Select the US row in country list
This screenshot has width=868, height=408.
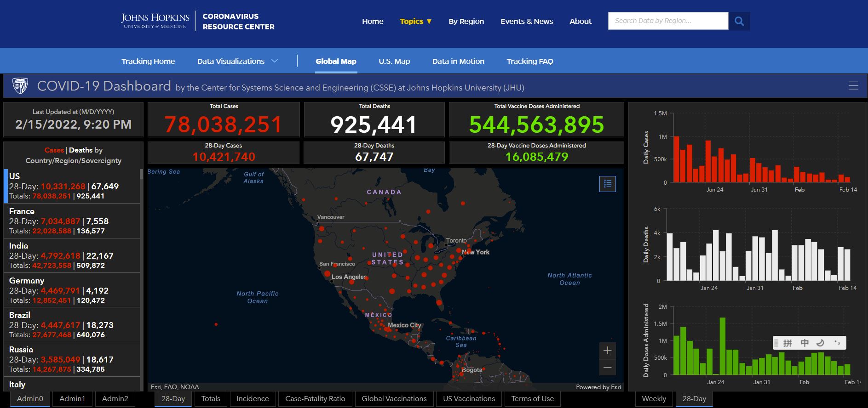[72, 186]
